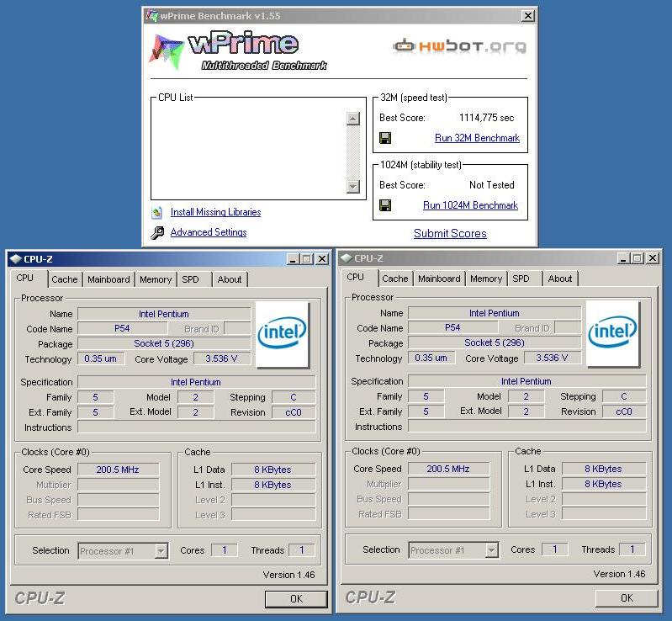This screenshot has height=621, width=672.
Task: Click the Not Tested best score text
Action: click(x=491, y=185)
